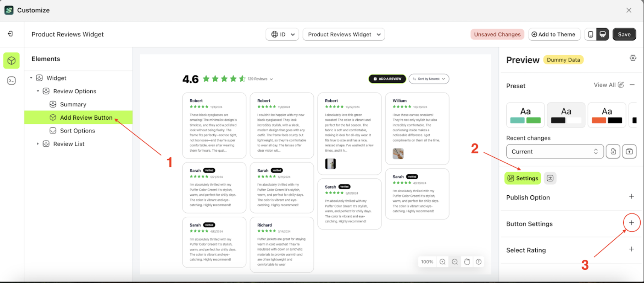Image resolution: width=644 pixels, height=283 pixels.
Task: Click the zoom in magnifier icon
Action: tap(443, 262)
